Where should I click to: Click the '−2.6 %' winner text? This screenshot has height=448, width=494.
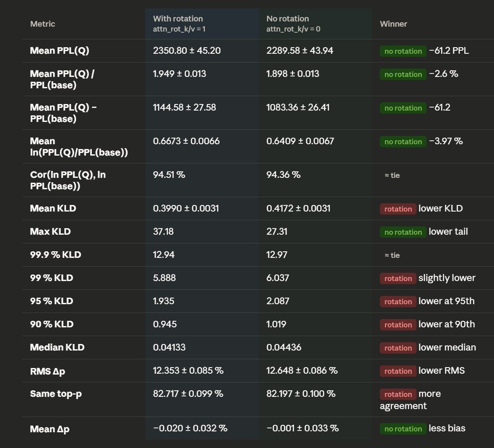(x=444, y=73)
